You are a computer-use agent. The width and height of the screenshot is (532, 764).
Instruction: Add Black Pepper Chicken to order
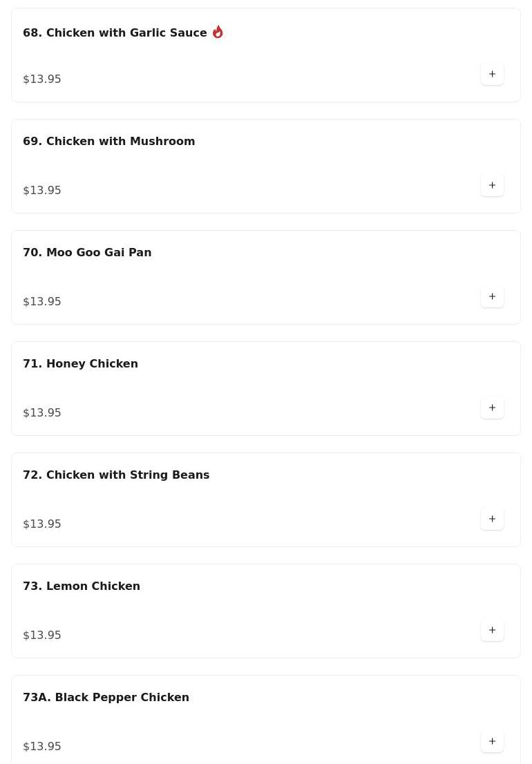[x=492, y=741]
